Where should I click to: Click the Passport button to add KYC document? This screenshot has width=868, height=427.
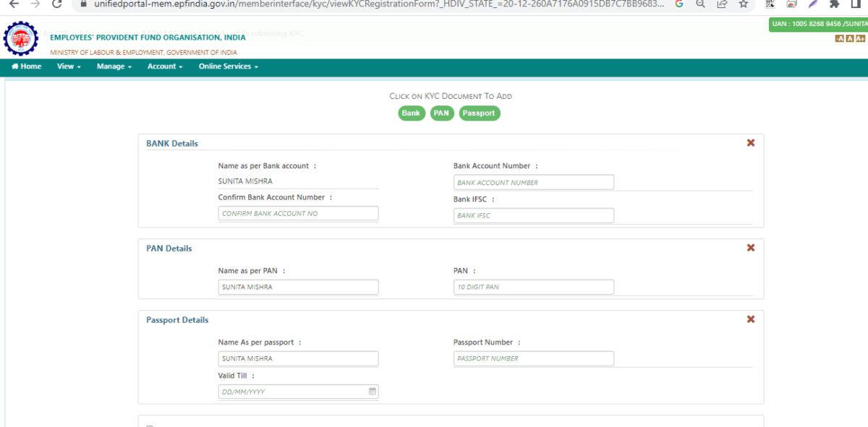pyautogui.click(x=479, y=113)
